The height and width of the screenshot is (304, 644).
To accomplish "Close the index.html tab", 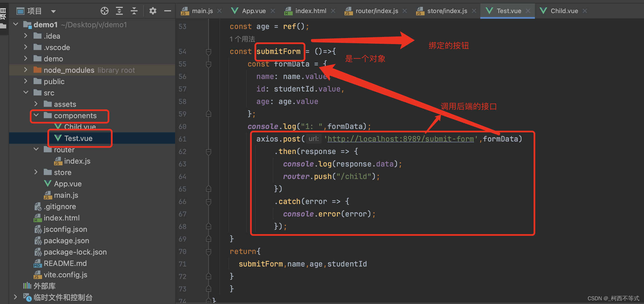I will tap(333, 11).
